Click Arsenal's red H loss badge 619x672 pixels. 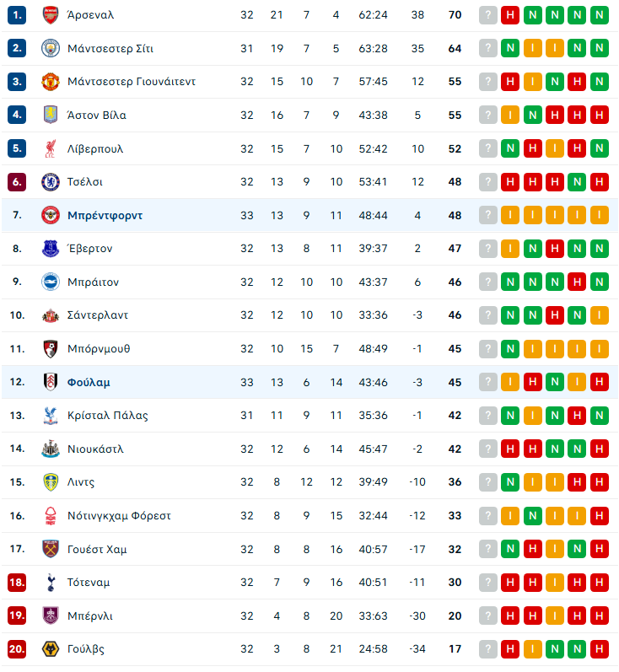click(x=509, y=15)
